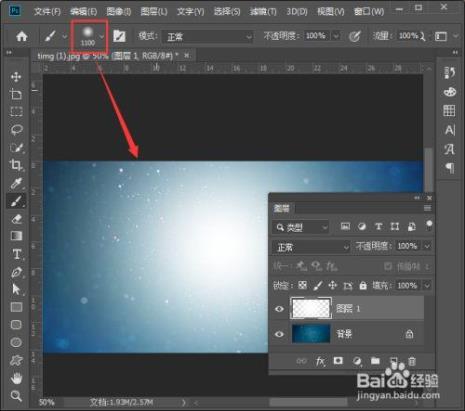This screenshot has width=465, height=411.
Task: Open the 滤镜(T) menu
Action: point(263,12)
